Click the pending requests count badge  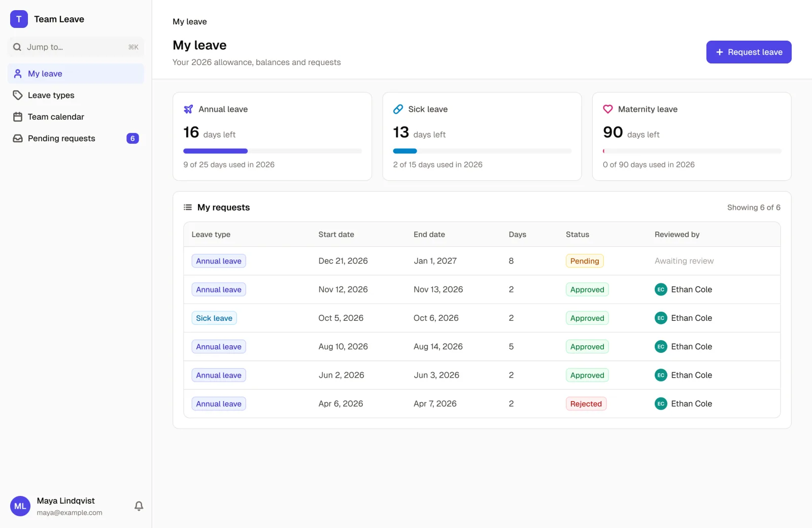click(132, 139)
